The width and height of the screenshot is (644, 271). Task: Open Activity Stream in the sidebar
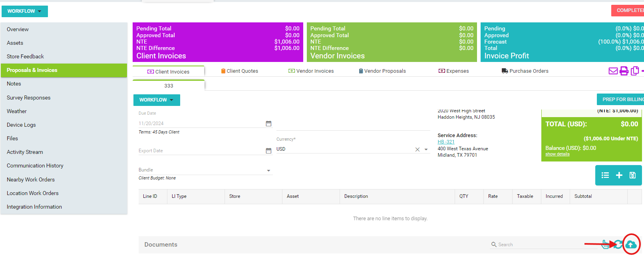25,152
